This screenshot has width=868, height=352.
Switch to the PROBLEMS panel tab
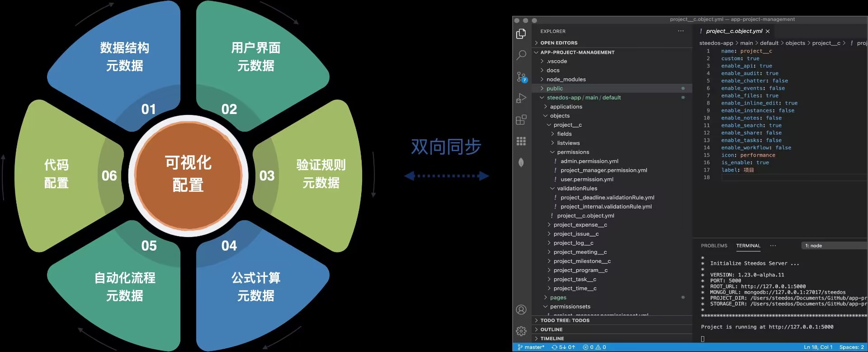click(x=714, y=246)
